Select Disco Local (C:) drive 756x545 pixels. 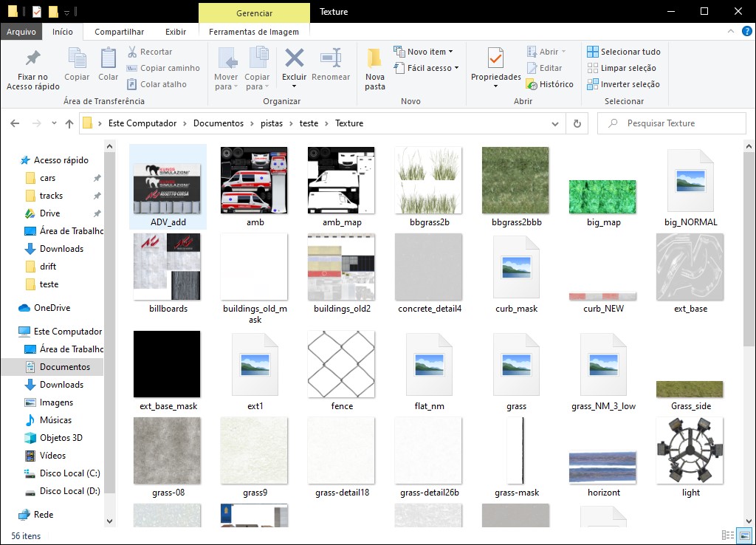coord(62,473)
